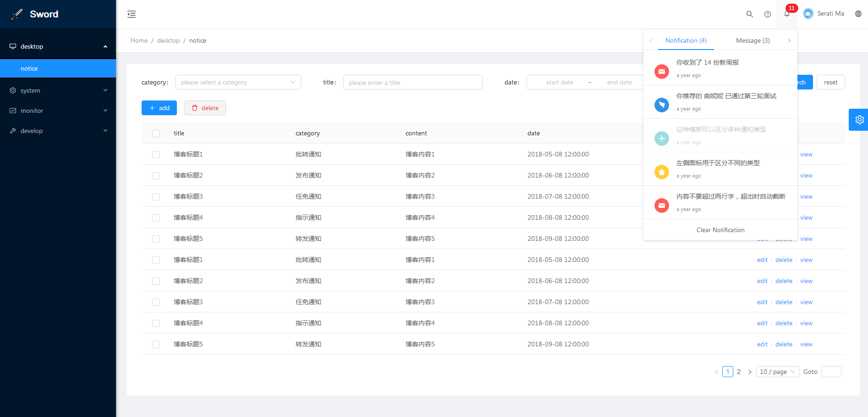Viewport: 868px width, 417px height.
Task: Check the first 博客标题1 row checkbox
Action: click(x=156, y=155)
